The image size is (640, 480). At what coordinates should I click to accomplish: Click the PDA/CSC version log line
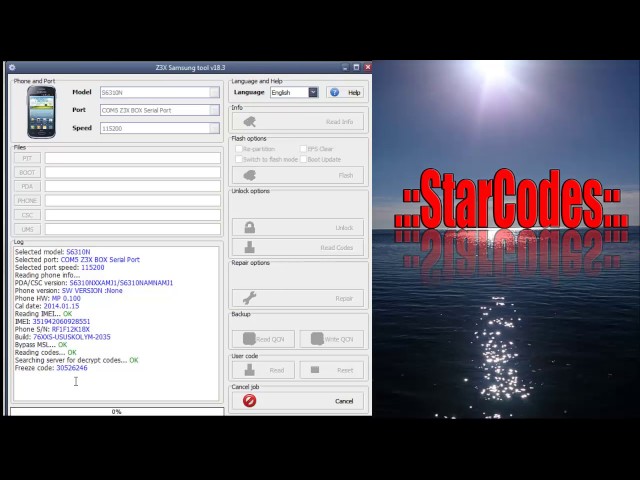(94, 282)
